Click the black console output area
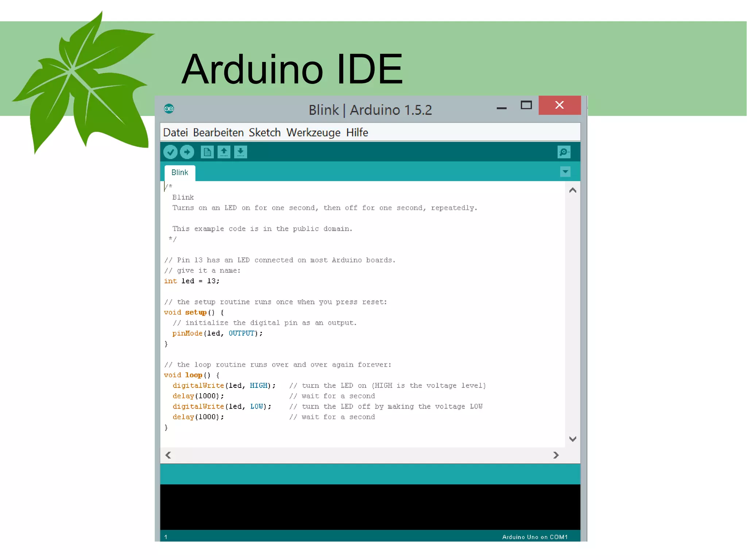 [x=370, y=507]
